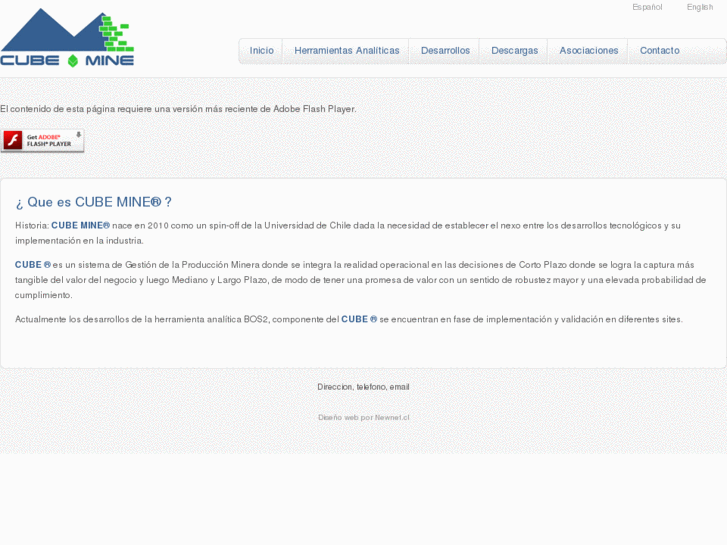
Task: Click bold 'CUBE ®' in BOS2 paragraph
Action: tap(359, 319)
